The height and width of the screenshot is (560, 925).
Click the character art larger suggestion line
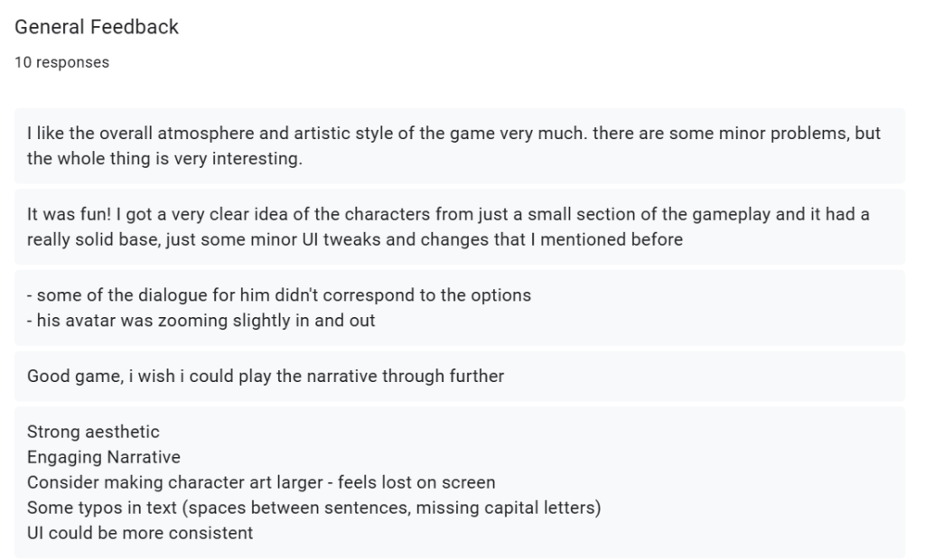pyautogui.click(x=261, y=482)
